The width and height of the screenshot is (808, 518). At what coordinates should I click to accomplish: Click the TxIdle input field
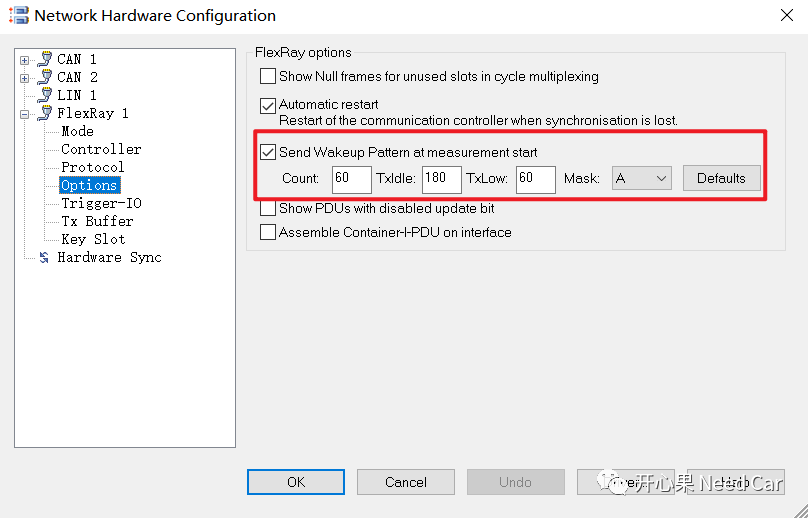tap(442, 179)
